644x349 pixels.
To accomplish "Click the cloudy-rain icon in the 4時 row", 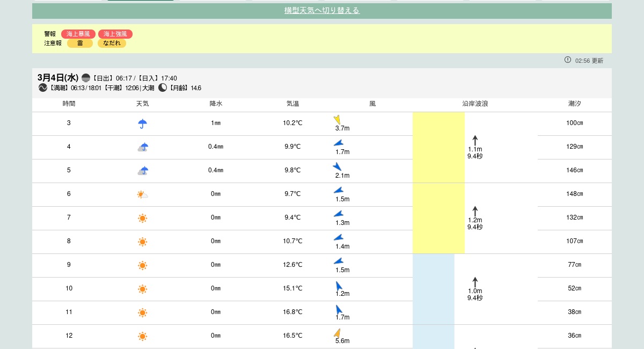I will coord(143,147).
